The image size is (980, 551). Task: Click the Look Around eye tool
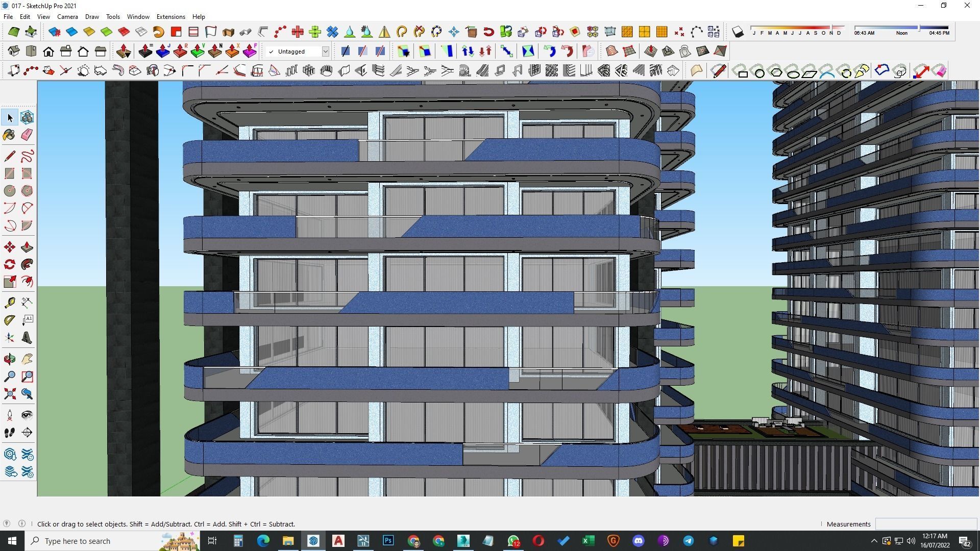pyautogui.click(x=27, y=415)
